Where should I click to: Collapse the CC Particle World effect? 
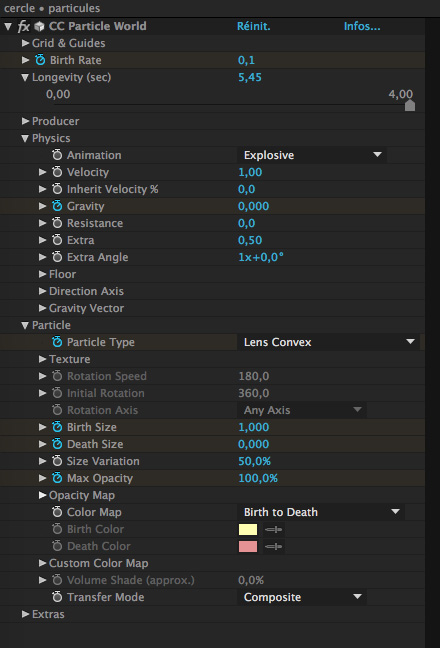8,26
